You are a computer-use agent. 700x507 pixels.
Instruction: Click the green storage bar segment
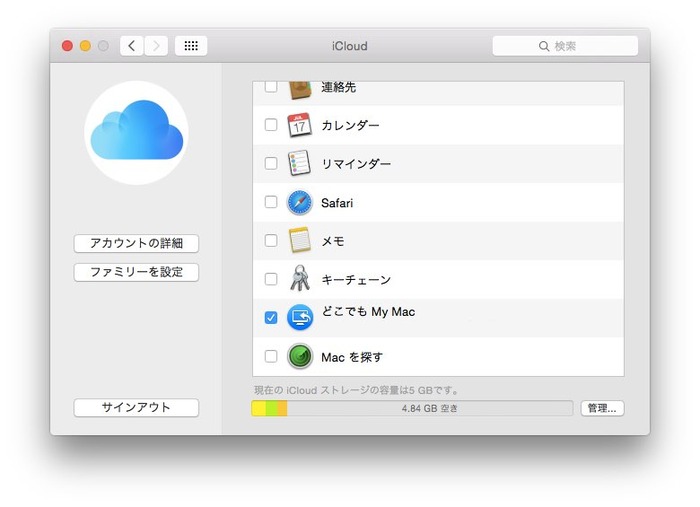tap(272, 408)
